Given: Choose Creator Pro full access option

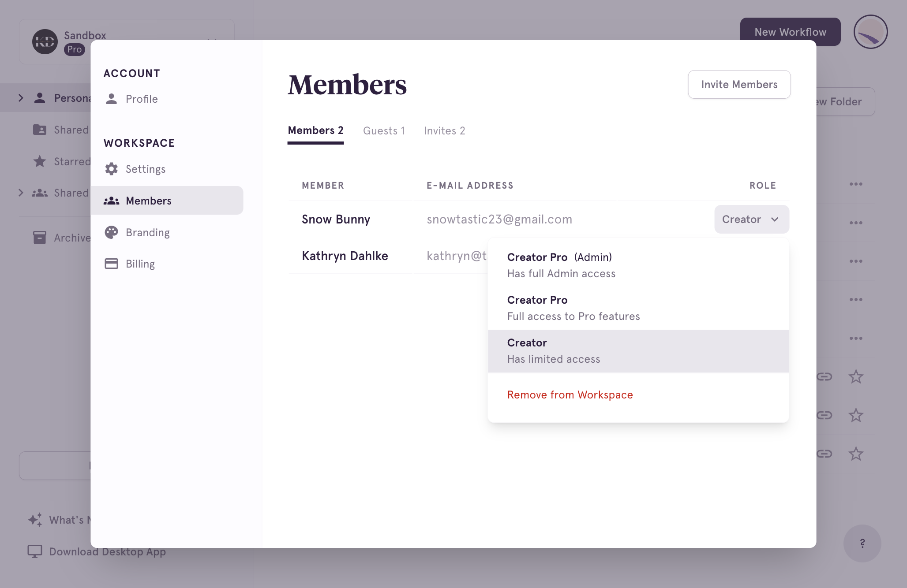Looking at the screenshot, I should (638, 308).
